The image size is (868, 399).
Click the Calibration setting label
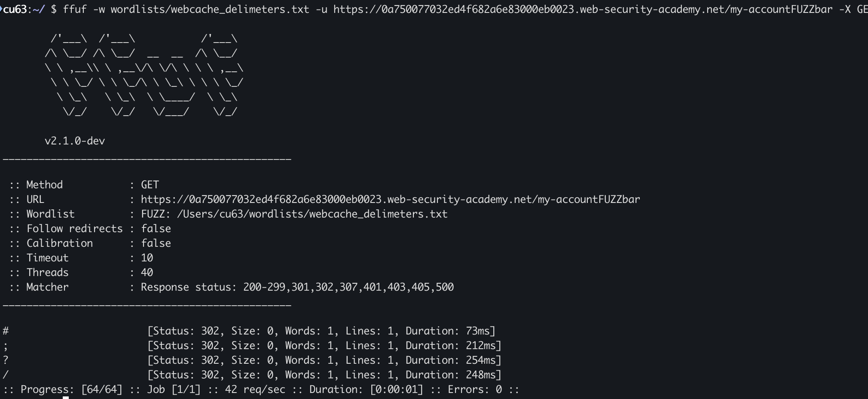point(59,243)
